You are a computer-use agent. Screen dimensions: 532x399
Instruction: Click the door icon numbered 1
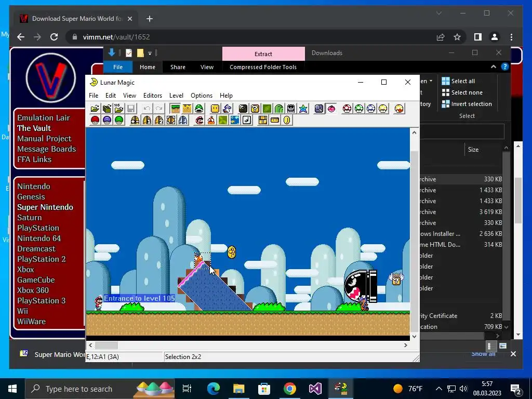click(x=147, y=120)
